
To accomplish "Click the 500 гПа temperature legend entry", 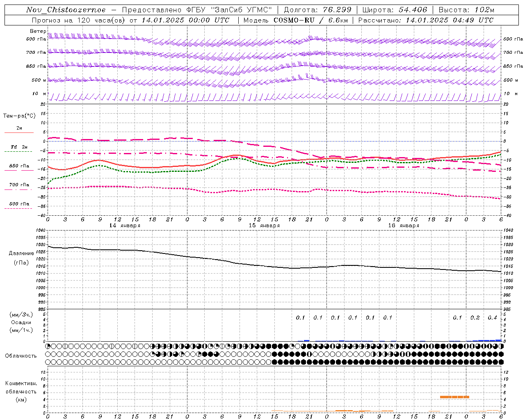I will tap(19, 204).
